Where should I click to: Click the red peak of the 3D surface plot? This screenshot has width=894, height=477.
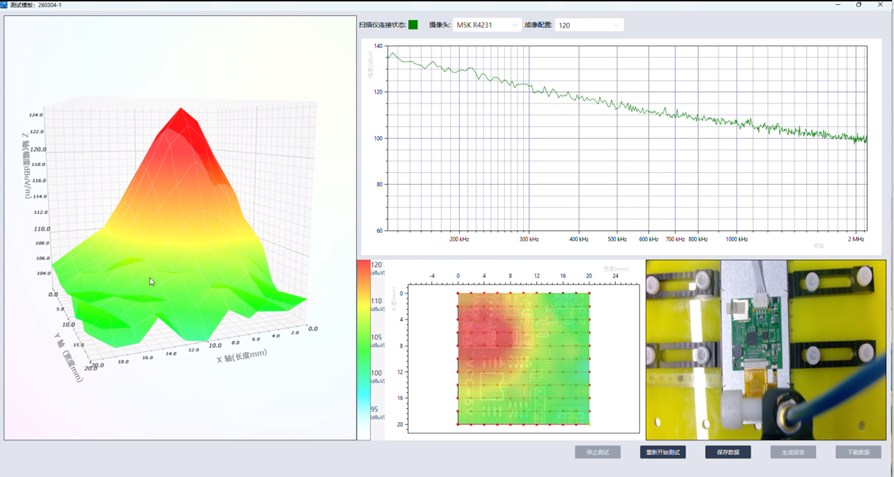coord(181,122)
